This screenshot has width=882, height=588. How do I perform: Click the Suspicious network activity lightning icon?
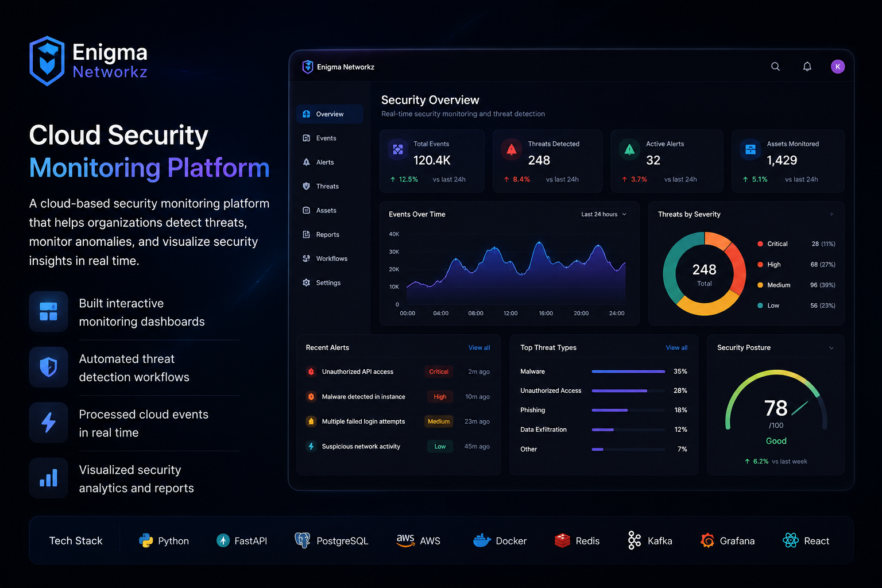pyautogui.click(x=311, y=446)
